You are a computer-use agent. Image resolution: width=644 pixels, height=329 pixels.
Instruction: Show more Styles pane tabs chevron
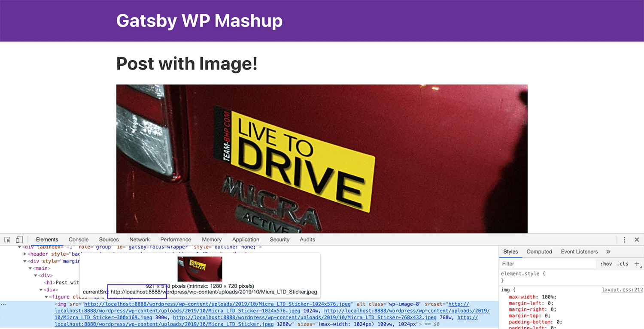[608, 252]
